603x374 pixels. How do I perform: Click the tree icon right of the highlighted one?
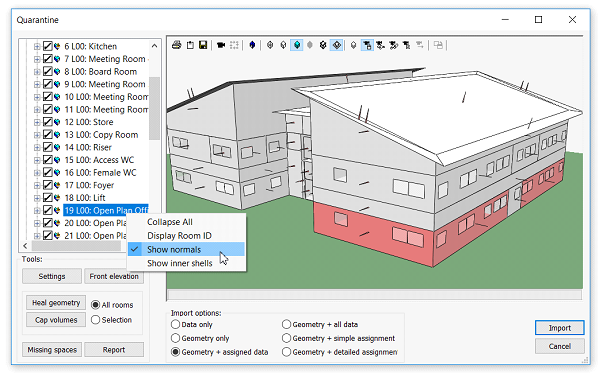[380, 45]
